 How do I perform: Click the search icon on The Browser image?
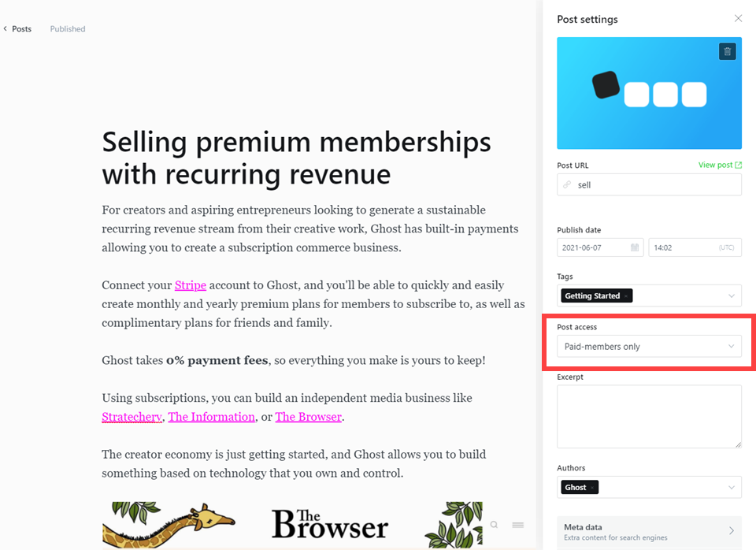click(495, 525)
